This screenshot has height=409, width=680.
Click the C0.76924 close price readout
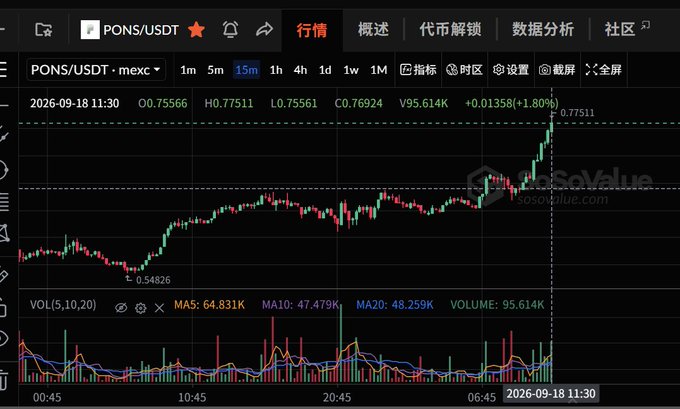358,104
